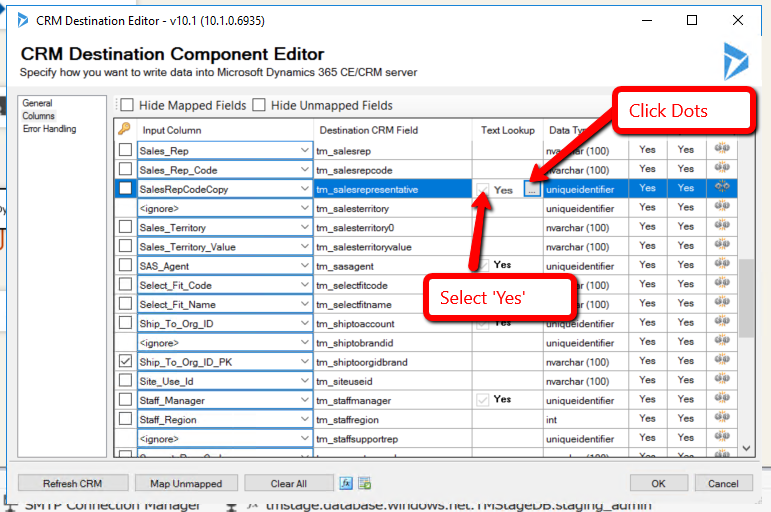Toggle Text Lookup checkbox in tm_staffmanager row

click(482, 400)
